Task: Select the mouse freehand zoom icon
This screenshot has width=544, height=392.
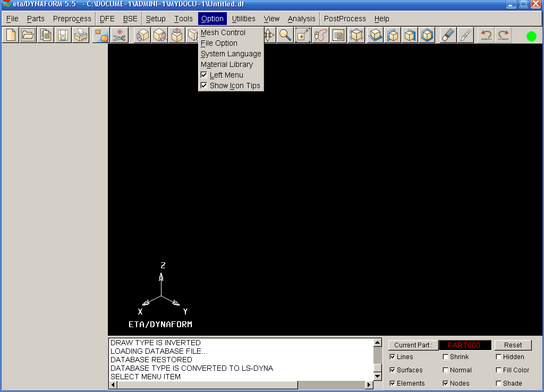Action: click(320, 35)
